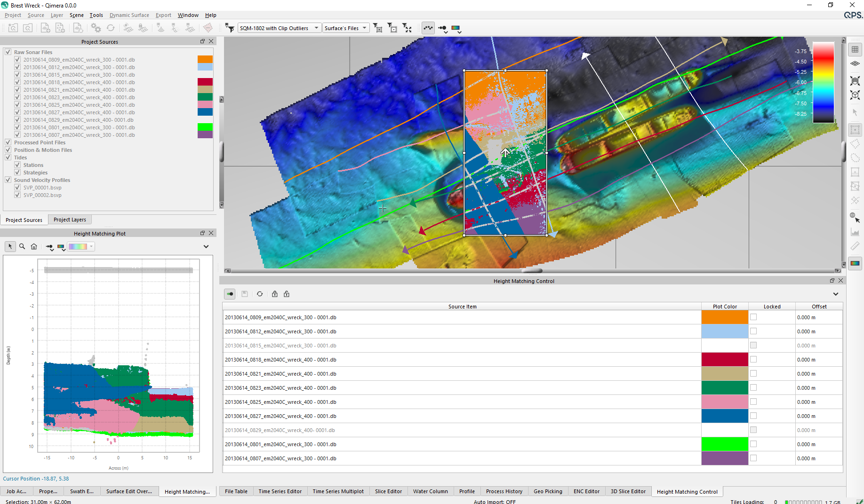Screen dimensions: 864x504
Task: Click the open padlock unlock icon
Action: pos(287,294)
